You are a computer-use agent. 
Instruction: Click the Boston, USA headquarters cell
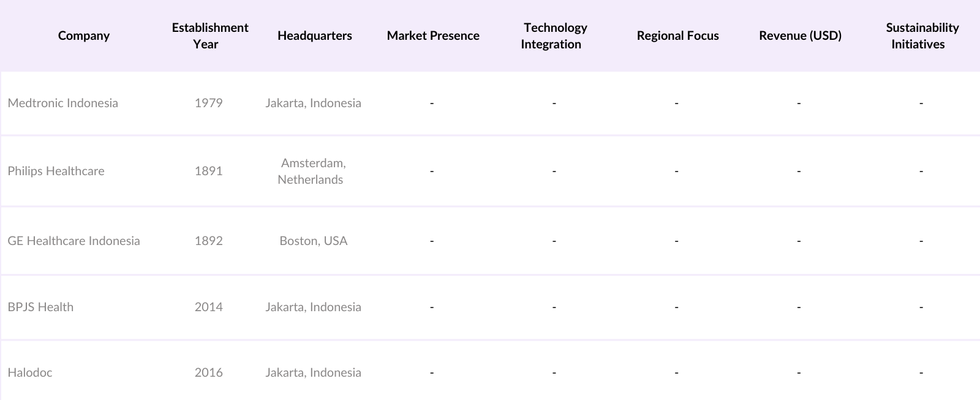pyautogui.click(x=313, y=241)
